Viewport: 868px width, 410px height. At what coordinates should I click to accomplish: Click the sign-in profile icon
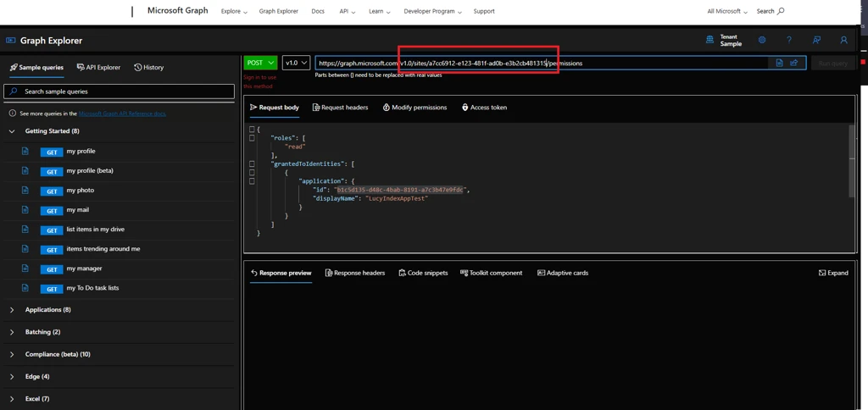click(x=843, y=40)
